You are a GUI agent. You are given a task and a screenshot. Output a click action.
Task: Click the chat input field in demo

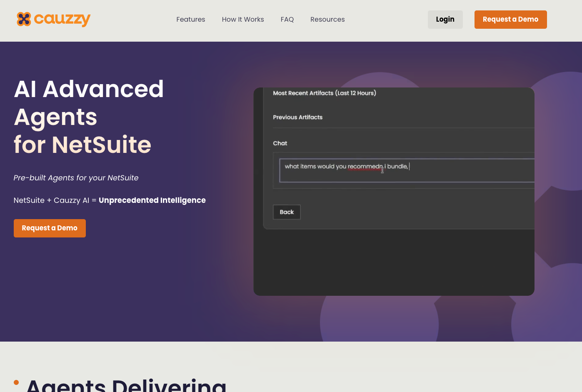[407, 170]
